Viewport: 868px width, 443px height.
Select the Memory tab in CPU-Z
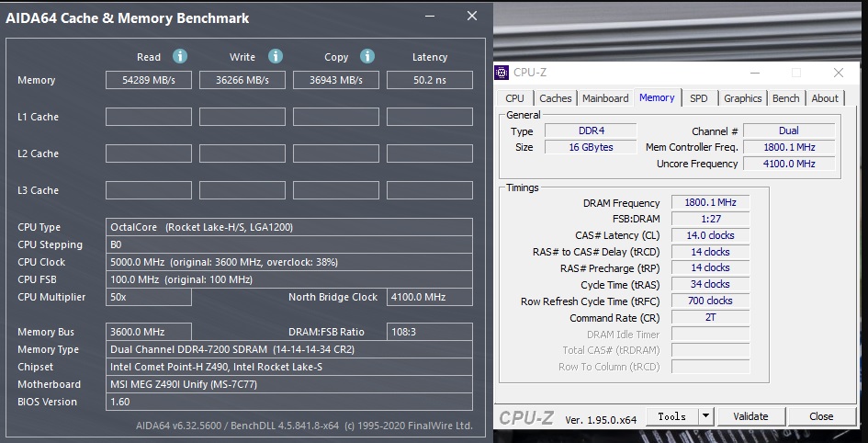(657, 97)
